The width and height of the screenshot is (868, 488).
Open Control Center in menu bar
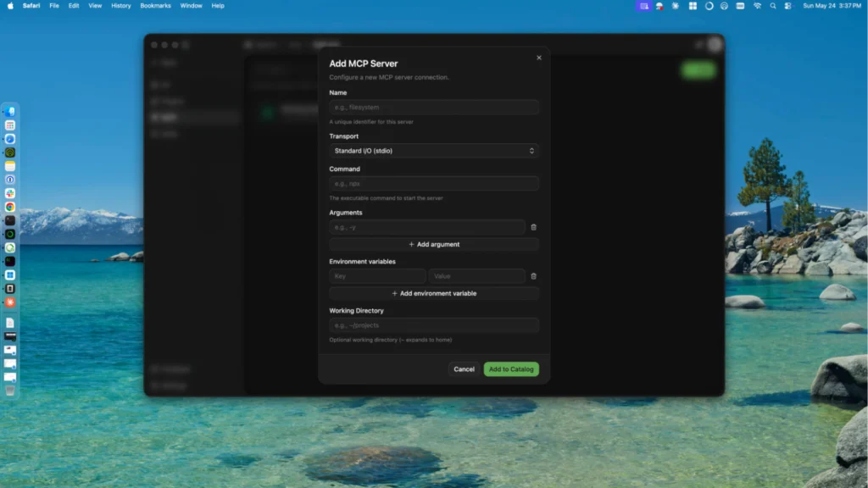(787, 6)
